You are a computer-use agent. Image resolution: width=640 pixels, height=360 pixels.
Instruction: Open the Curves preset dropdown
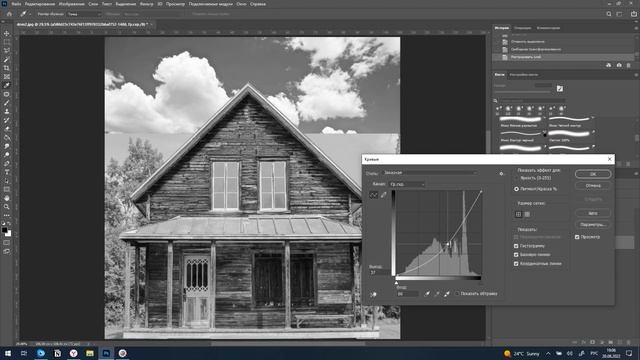(x=430, y=173)
